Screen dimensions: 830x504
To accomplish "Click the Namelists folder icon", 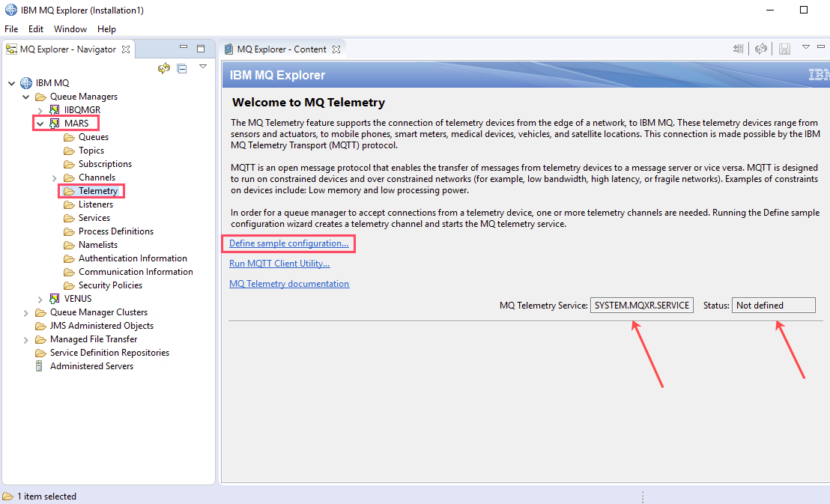I will click(x=69, y=245).
